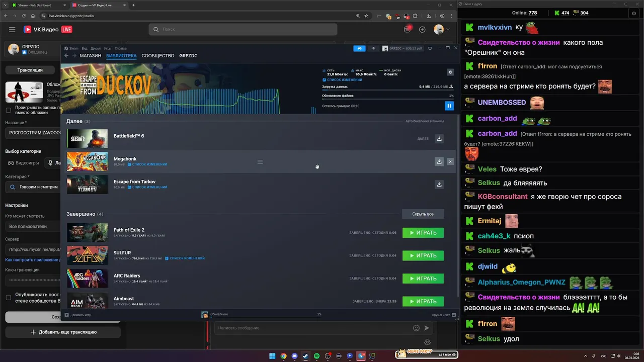Click the VK Video search field

[243, 30]
